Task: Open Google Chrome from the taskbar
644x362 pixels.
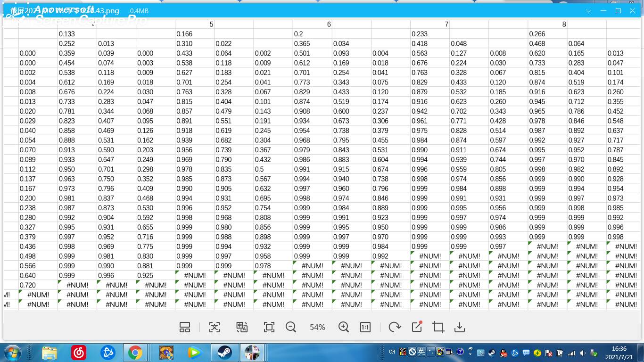Action: (135, 352)
